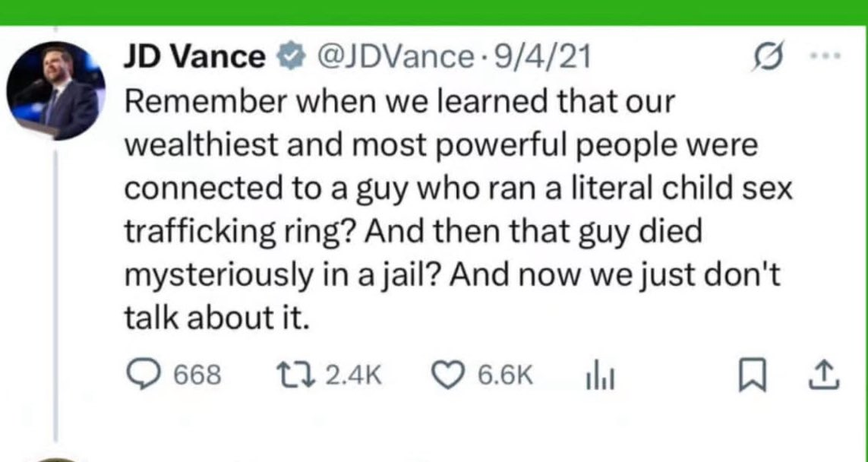
Task: Open the Grok slashed-circle icon
Action: pyautogui.click(x=768, y=57)
